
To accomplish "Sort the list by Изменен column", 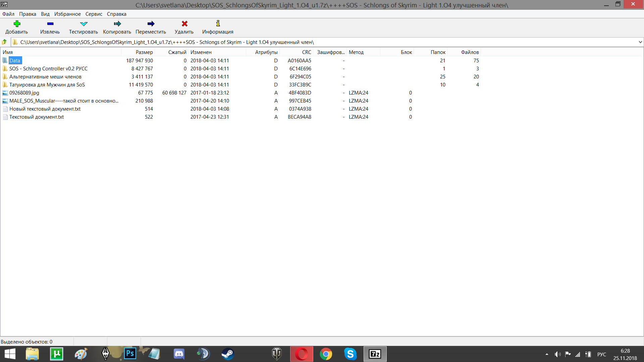I will click(x=217, y=52).
